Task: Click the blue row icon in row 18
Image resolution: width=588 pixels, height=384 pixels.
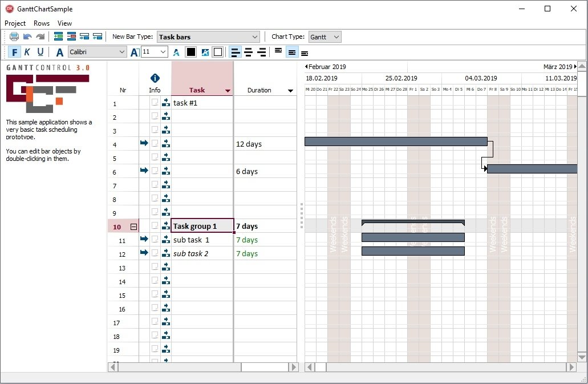Action: click(x=166, y=336)
